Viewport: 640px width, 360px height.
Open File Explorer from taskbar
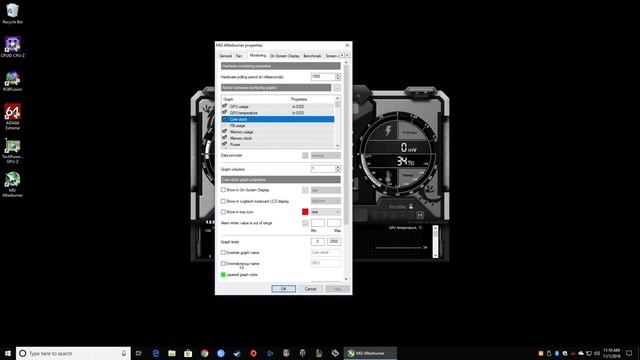(x=172, y=353)
